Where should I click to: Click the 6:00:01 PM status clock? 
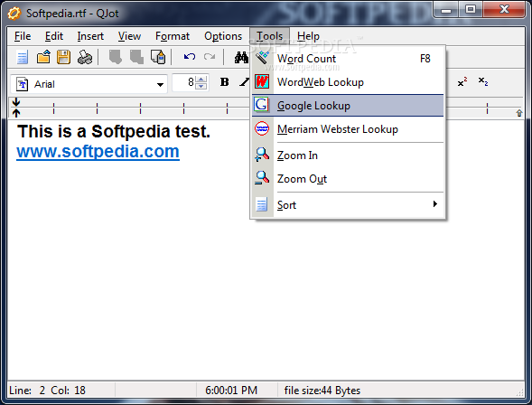click(x=231, y=391)
